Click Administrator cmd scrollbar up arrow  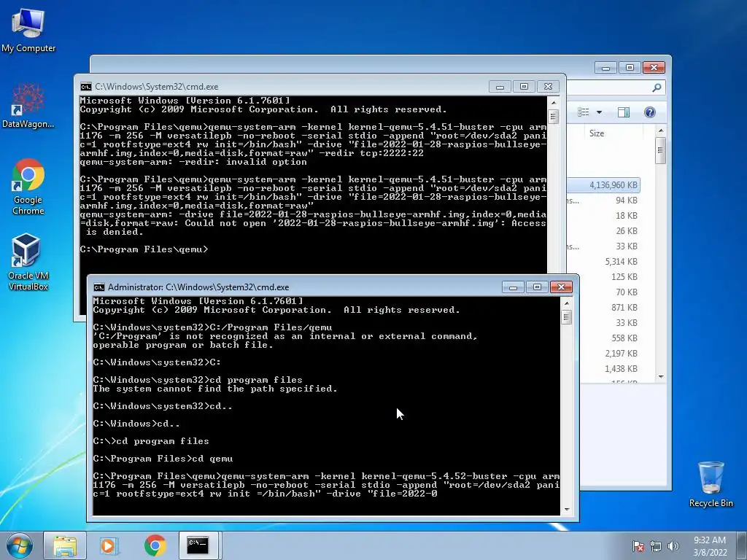(x=566, y=303)
